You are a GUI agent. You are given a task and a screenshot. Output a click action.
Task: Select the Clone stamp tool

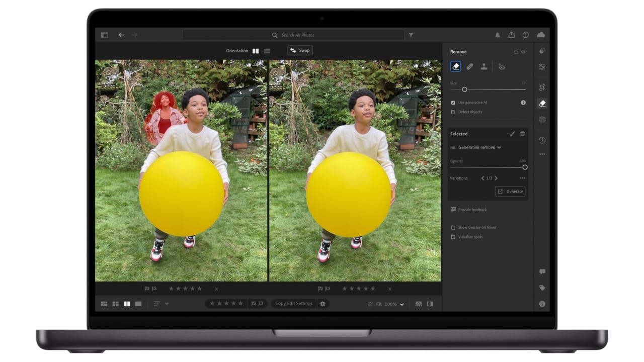tap(484, 66)
